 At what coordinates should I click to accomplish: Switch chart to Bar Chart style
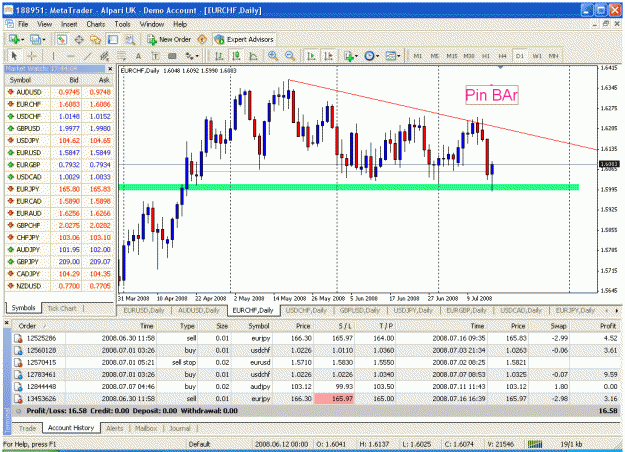[219, 56]
